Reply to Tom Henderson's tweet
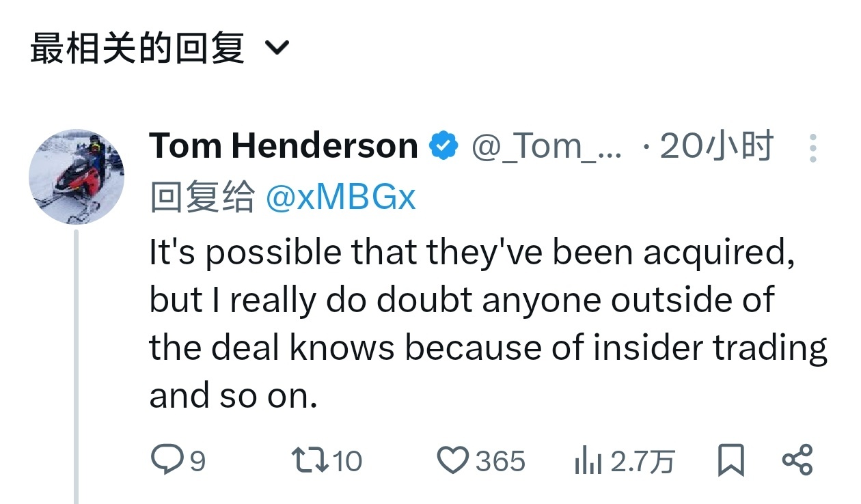This screenshot has width=861, height=504. tap(164, 460)
